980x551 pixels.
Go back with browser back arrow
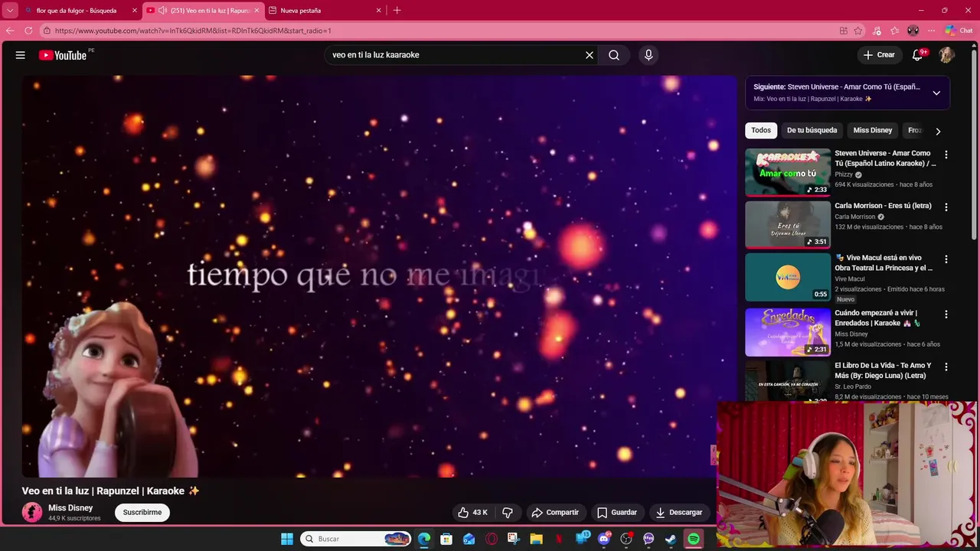(10, 31)
